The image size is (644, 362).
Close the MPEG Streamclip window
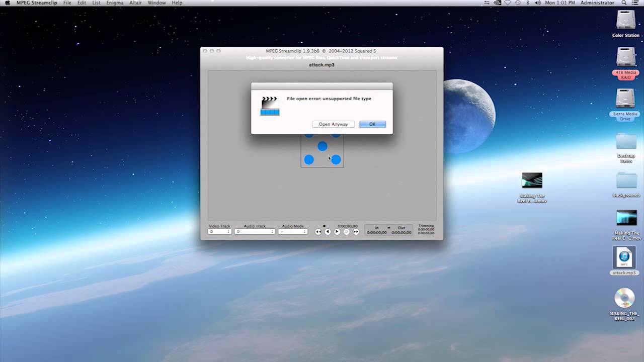pyautogui.click(x=205, y=51)
